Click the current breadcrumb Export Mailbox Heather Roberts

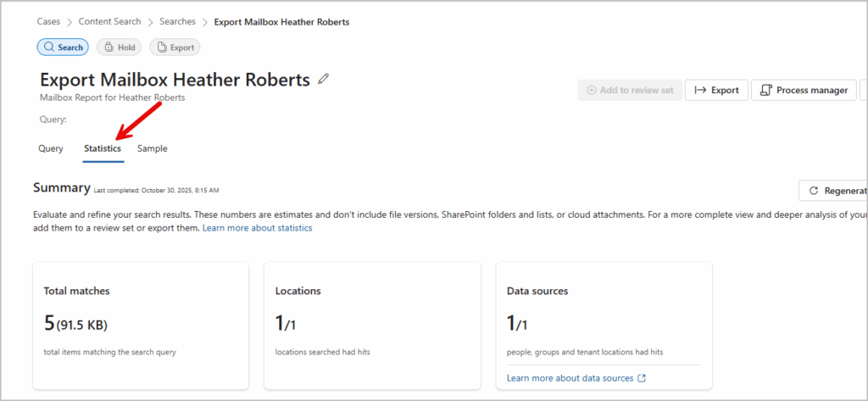coord(281,21)
